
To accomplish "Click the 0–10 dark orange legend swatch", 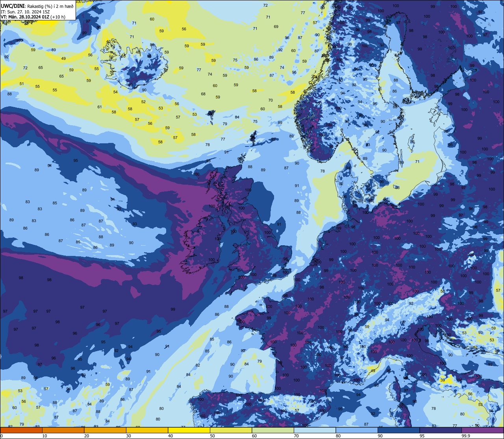I will coord(21,430).
